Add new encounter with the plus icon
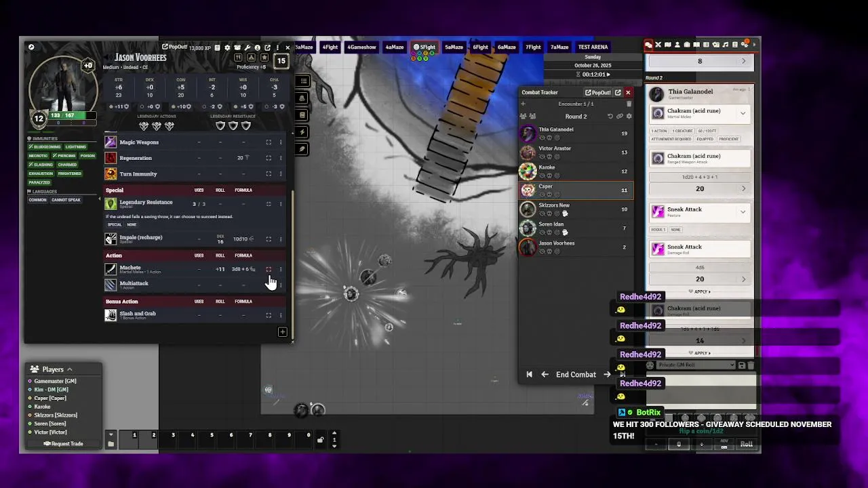This screenshot has width=868, height=488. (x=523, y=104)
